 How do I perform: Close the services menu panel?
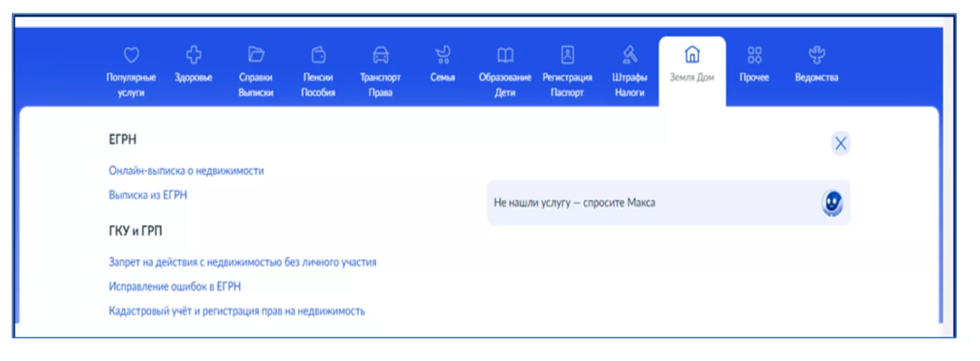(x=841, y=143)
